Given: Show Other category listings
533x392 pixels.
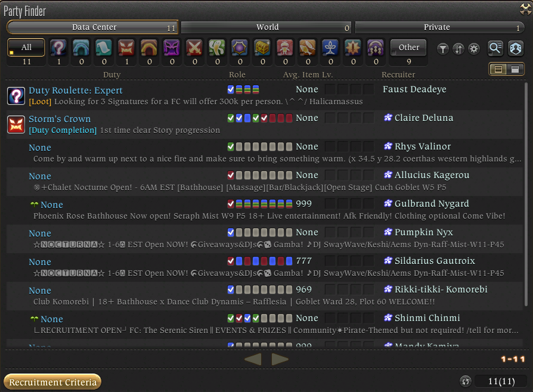Looking at the screenshot, I should pos(408,48).
